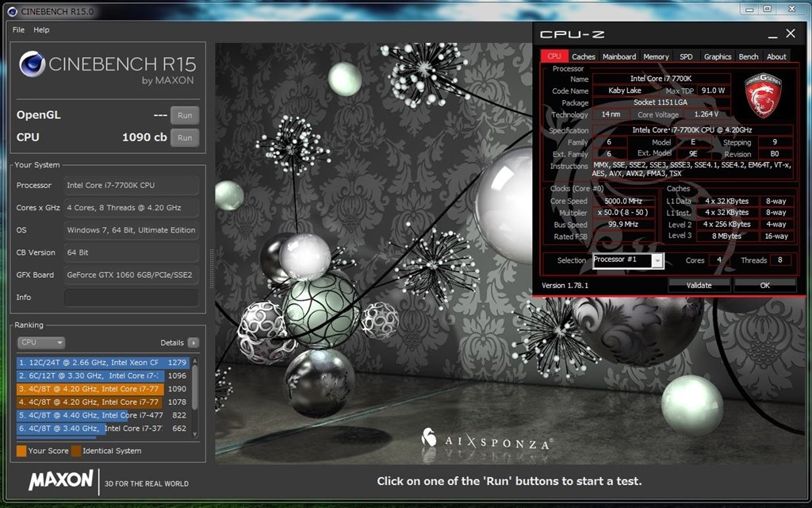
Task: Select ranking entry 3 scoring 1090
Action: point(102,389)
